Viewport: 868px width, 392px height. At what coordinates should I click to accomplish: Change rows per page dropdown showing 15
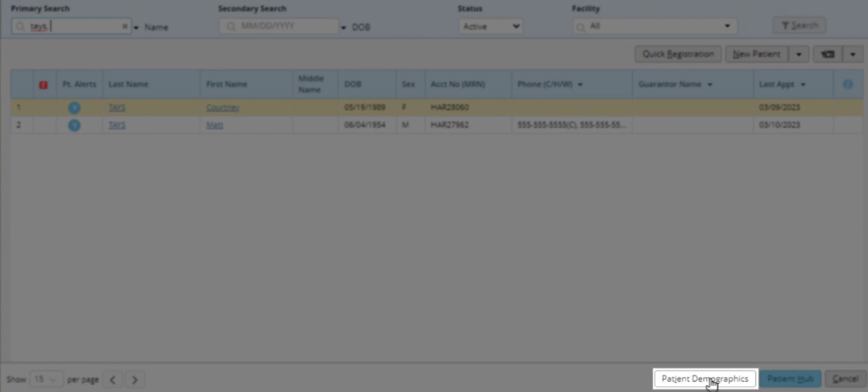[47, 379]
